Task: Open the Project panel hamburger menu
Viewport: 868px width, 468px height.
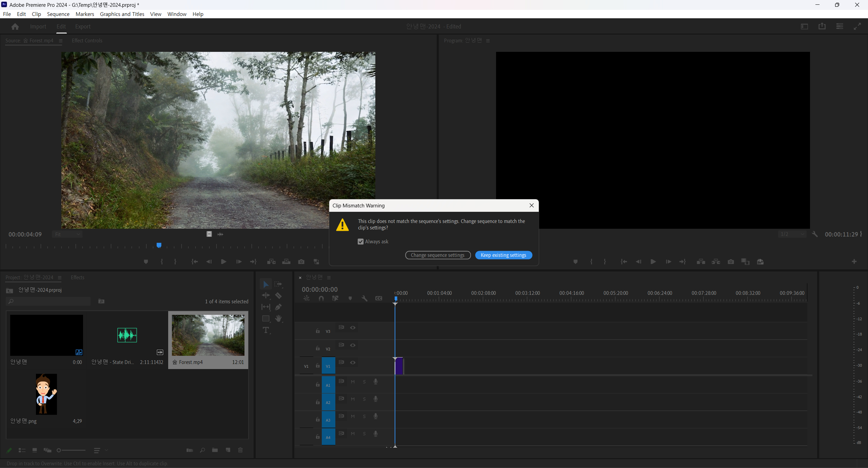Action: pos(60,278)
